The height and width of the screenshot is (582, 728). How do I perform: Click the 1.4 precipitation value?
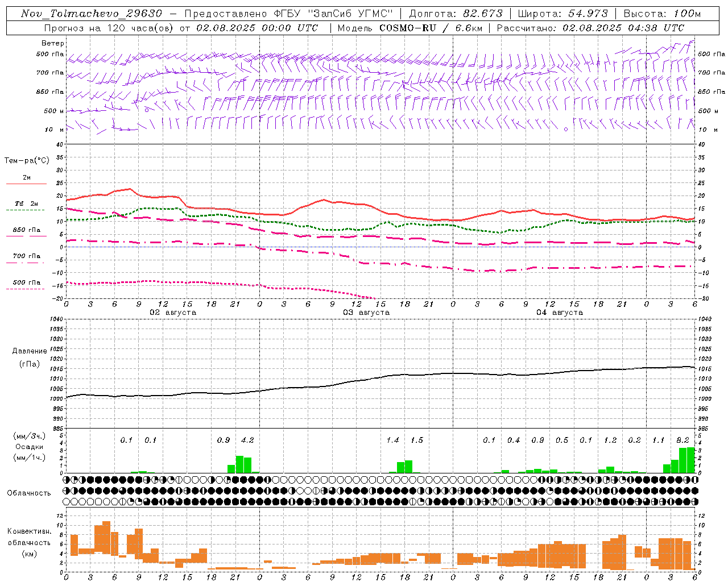coord(392,440)
